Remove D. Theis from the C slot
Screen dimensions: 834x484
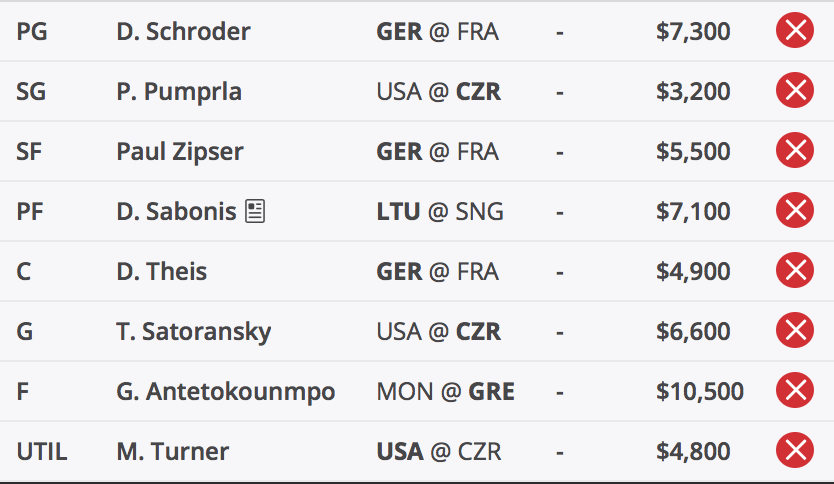coord(795,271)
